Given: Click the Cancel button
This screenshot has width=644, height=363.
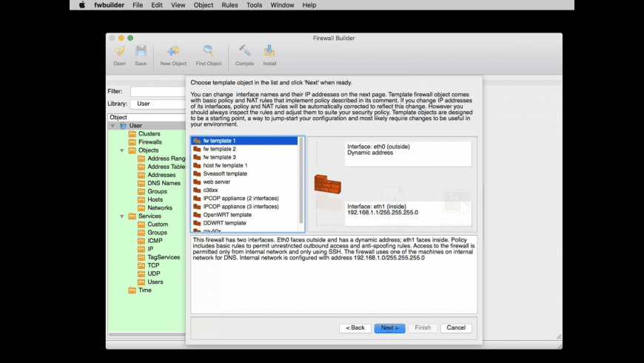Looking at the screenshot, I should [456, 328].
